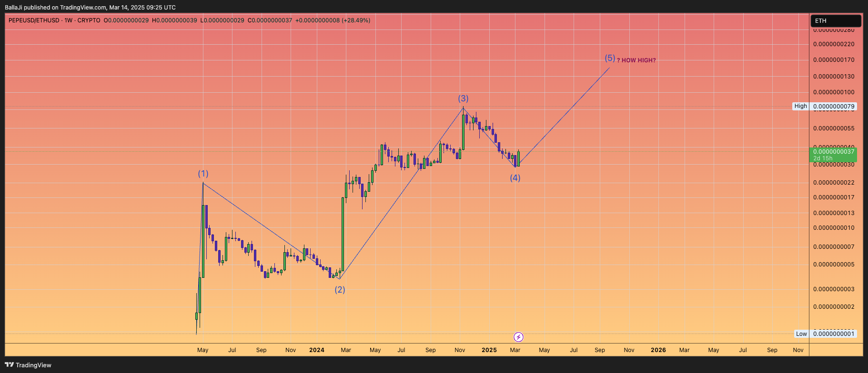Click price scale value 0.0000000100
Screen dimensions: 868x373
pos(834,92)
